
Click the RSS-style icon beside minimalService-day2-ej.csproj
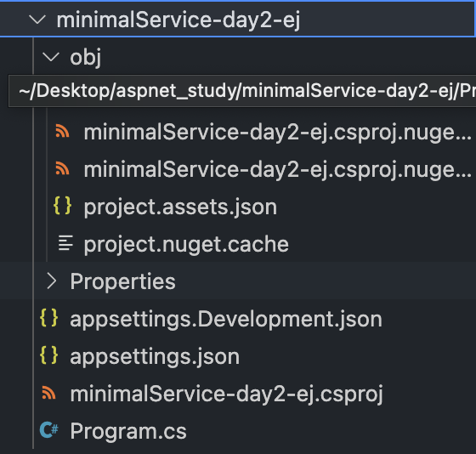click(49, 392)
